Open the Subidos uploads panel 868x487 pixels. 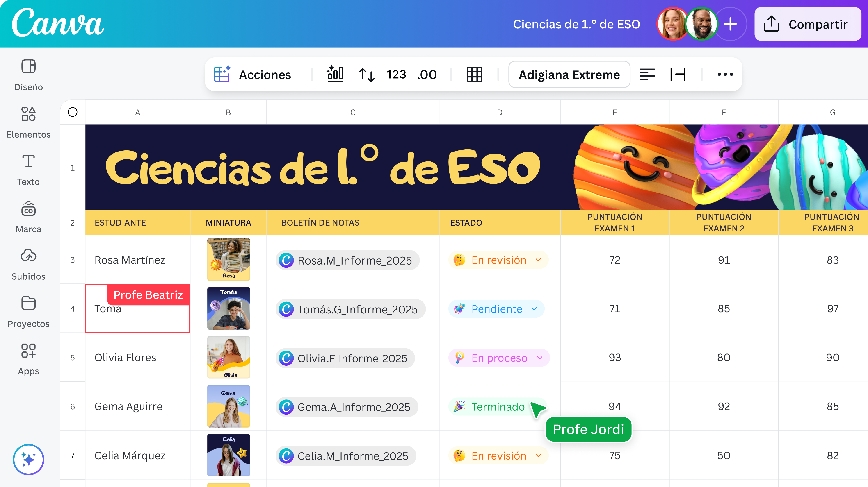[x=28, y=264]
